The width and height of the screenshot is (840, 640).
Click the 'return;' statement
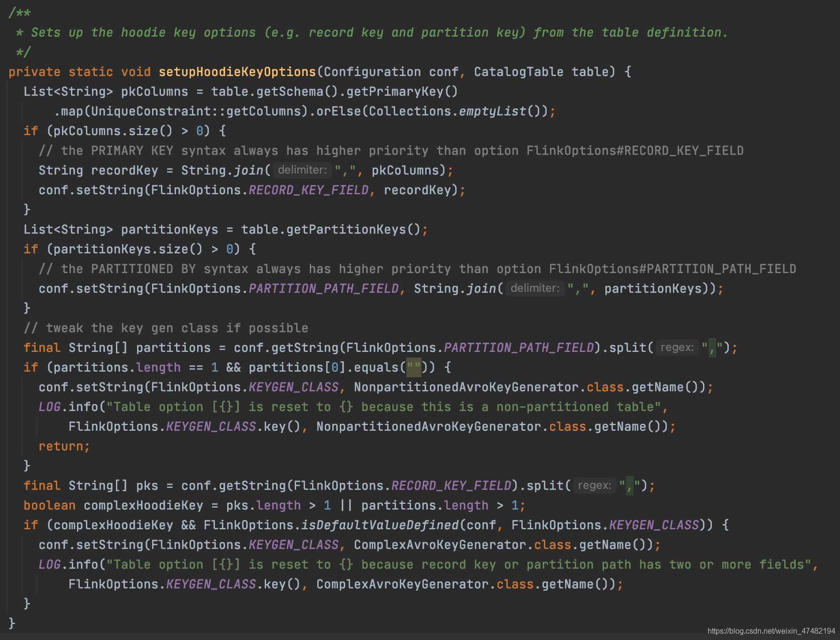tap(64, 446)
